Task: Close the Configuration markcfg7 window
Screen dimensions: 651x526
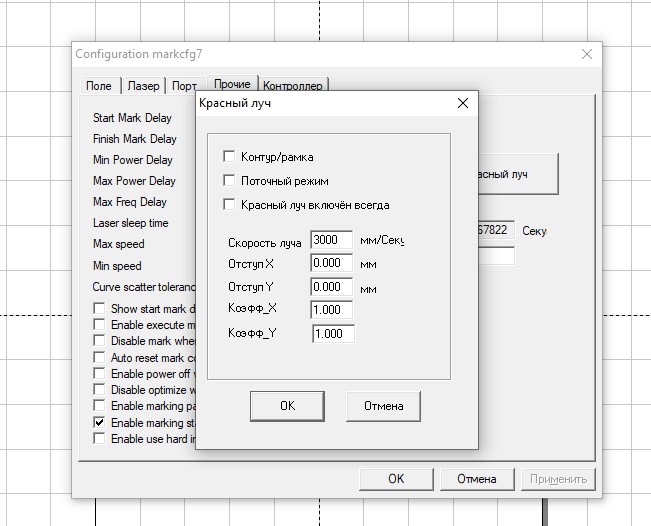Action: [587, 54]
